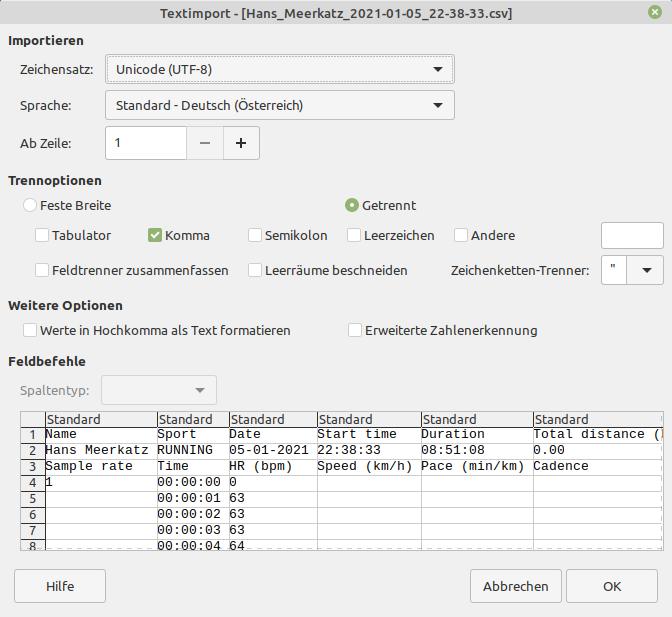This screenshot has height=617, width=672.
Task: Click the Zeichenketten-Trenner text box
Action: tap(614, 270)
